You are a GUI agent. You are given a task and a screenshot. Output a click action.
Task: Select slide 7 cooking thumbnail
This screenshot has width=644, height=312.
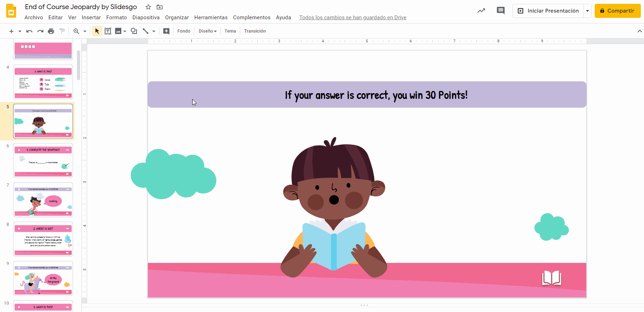click(x=43, y=200)
